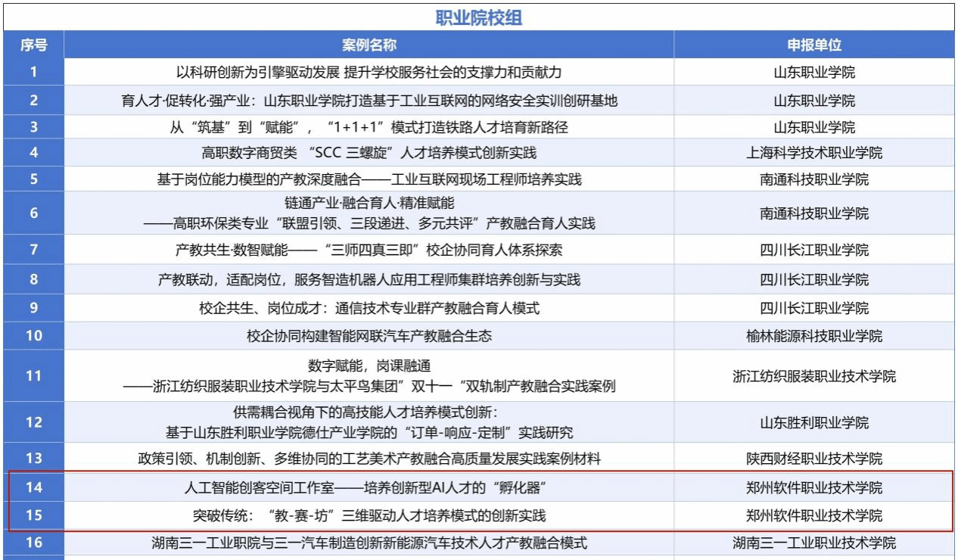Click the SCC 三螺旋 case name
Viewport: 958px width, 560px height.
pos(369,153)
